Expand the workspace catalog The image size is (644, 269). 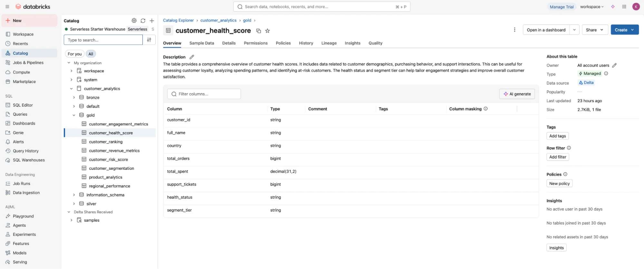[x=71, y=71]
